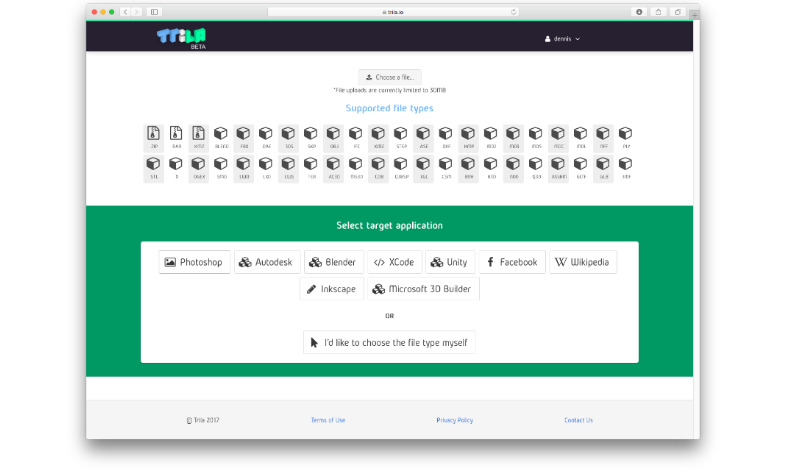Select Facebook as target application
Image resolution: width=800 pixels, height=474 pixels.
click(512, 262)
